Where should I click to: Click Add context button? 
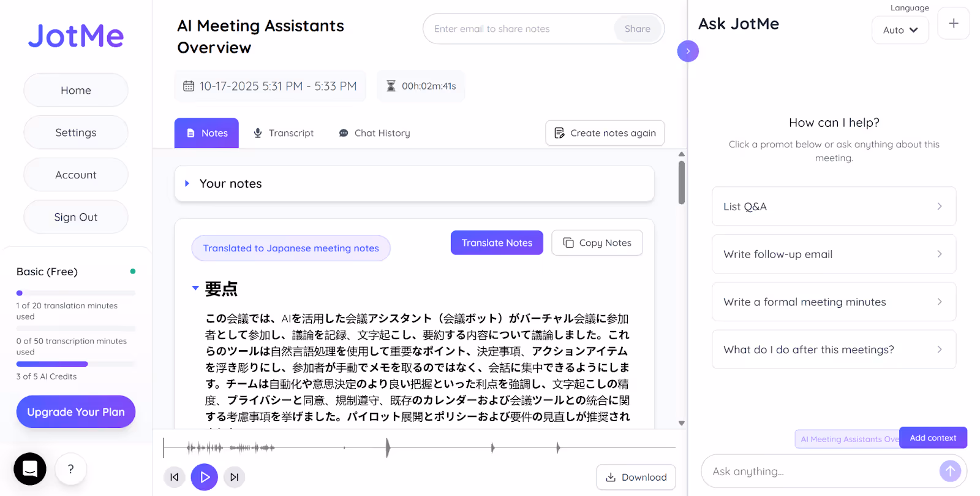[x=933, y=438]
